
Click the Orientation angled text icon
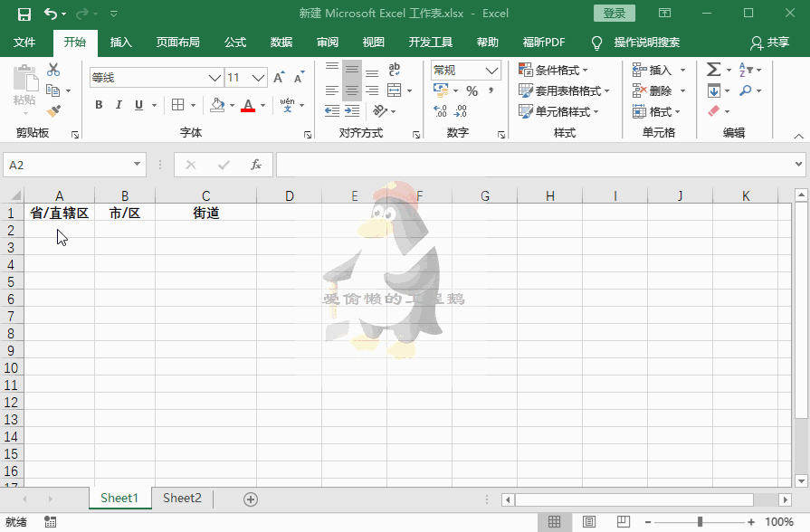coord(380,110)
